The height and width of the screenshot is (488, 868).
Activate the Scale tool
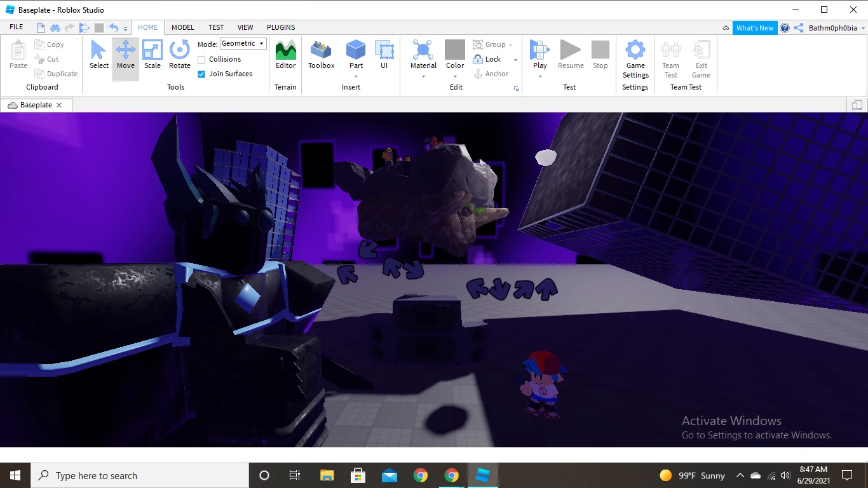153,55
